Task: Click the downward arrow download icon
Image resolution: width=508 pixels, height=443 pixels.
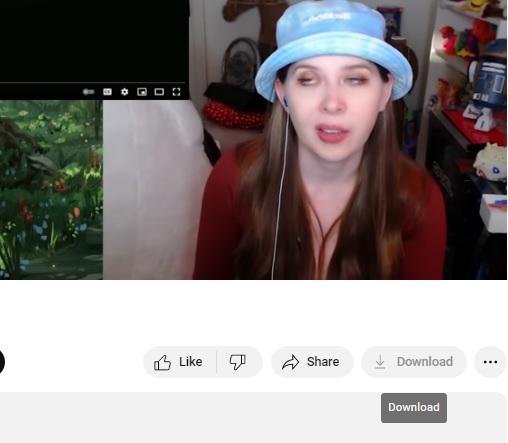Action: pos(380,362)
